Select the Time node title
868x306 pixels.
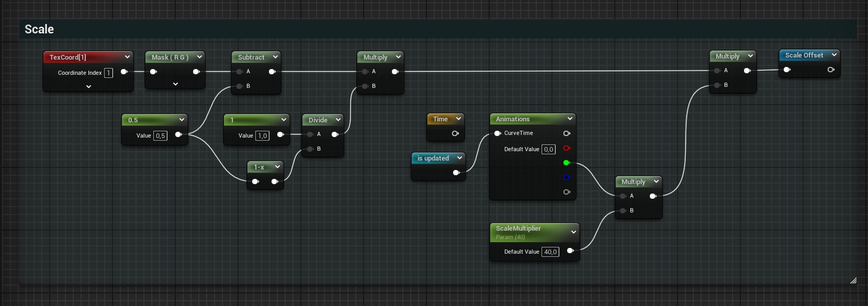(441, 119)
